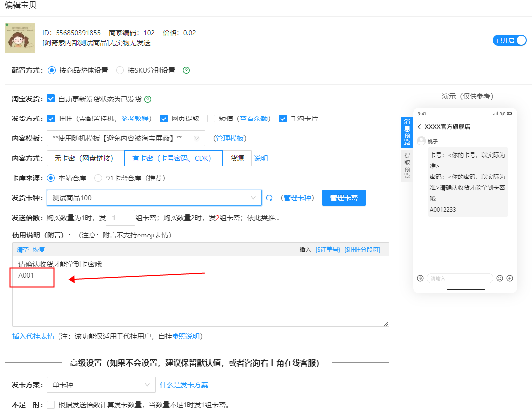Uncheck 自动更新发货状态为已发货 checkbox
Viewport: 532px width, 415px height.
(51, 99)
